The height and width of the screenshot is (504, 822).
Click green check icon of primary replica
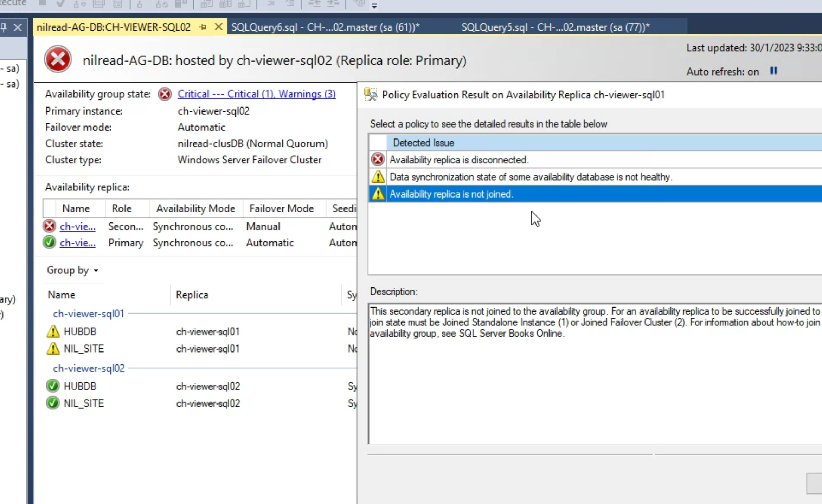pos(50,243)
